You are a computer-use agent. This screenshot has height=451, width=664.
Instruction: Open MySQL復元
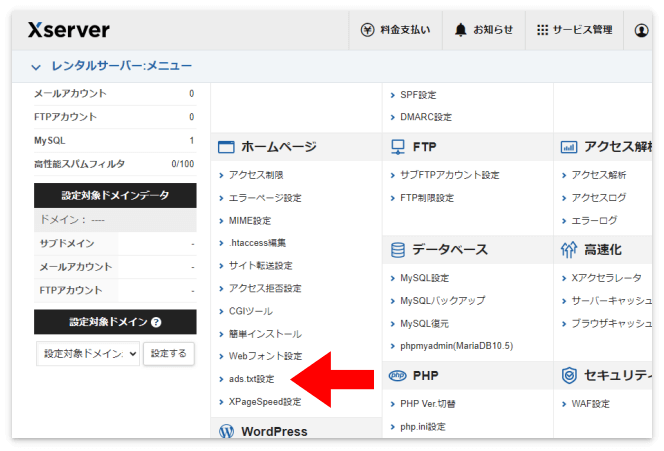point(424,324)
